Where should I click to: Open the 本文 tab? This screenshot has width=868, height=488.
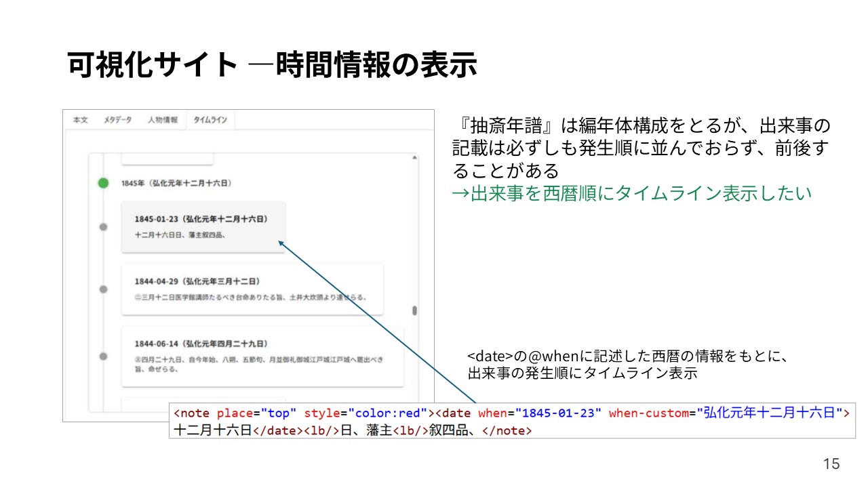click(x=80, y=120)
